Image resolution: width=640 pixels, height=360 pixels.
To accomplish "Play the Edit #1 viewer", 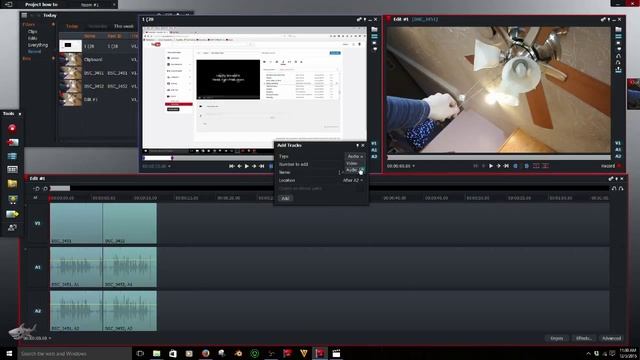I will pos(491,166).
